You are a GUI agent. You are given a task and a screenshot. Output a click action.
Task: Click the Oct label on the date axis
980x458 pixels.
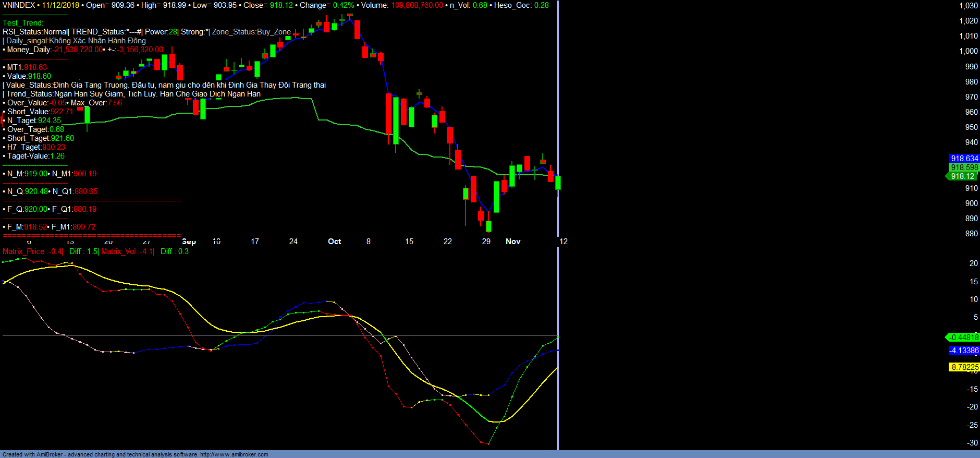coord(334,242)
